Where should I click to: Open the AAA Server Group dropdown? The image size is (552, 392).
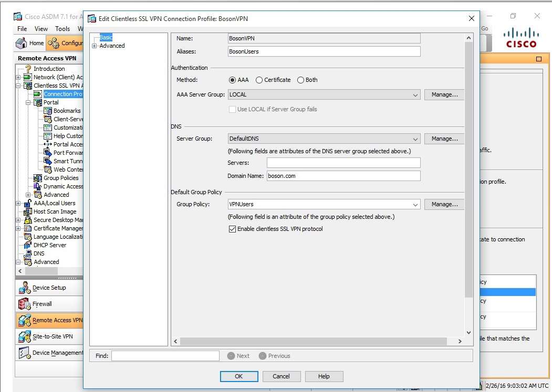coord(415,95)
